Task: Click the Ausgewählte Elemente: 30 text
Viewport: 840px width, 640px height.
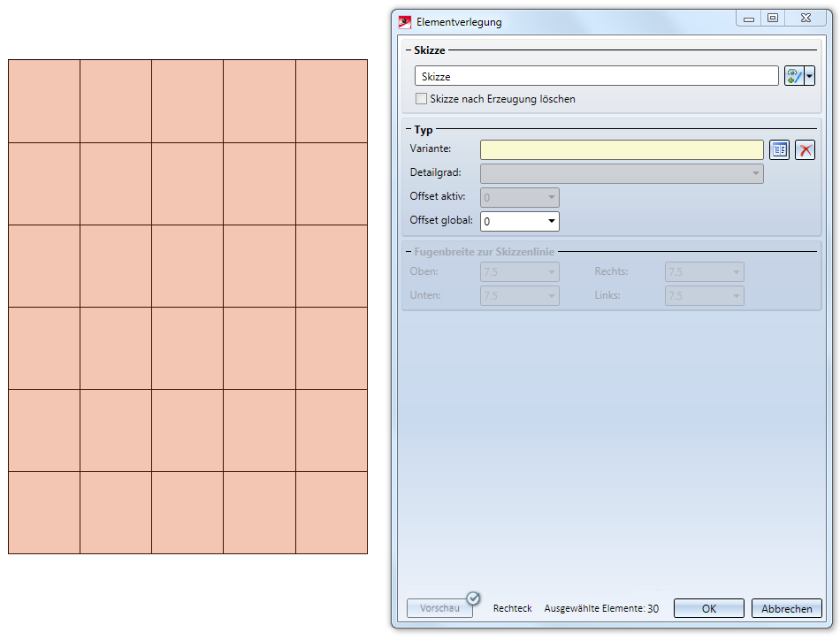Action: (x=601, y=608)
